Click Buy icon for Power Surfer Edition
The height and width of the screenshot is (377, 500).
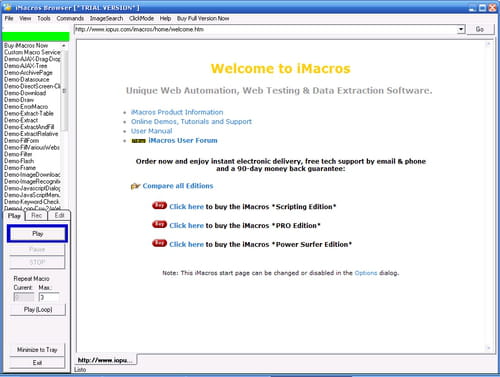[x=159, y=243]
